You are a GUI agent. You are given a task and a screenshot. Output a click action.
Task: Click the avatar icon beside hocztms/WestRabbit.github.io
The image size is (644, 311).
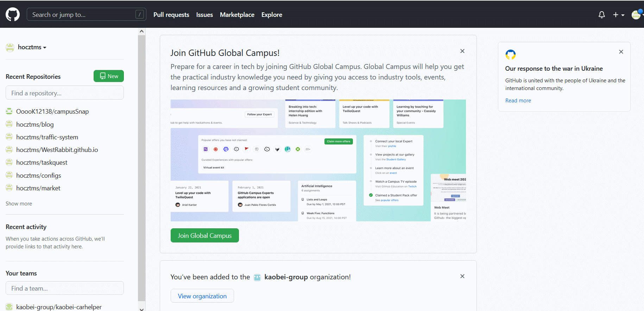point(9,150)
